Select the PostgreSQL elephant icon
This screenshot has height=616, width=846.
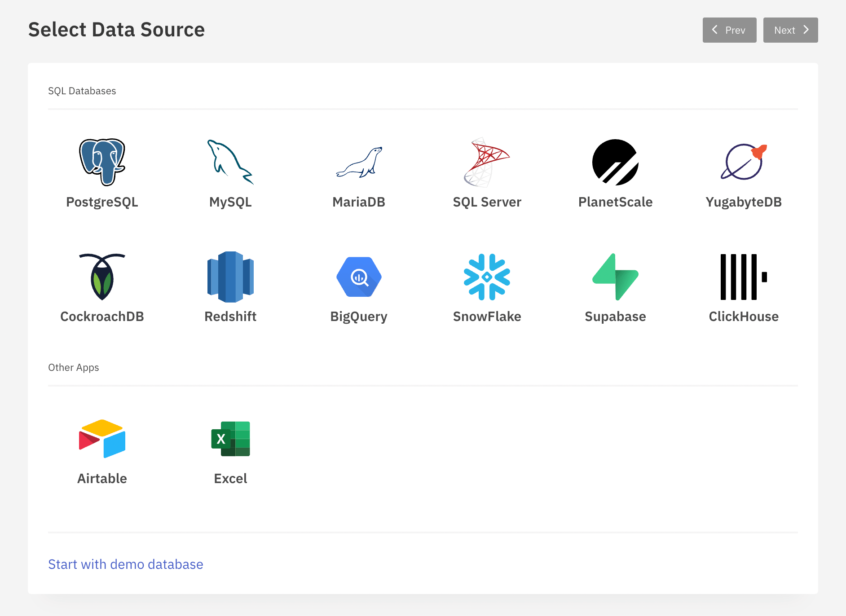(x=102, y=162)
